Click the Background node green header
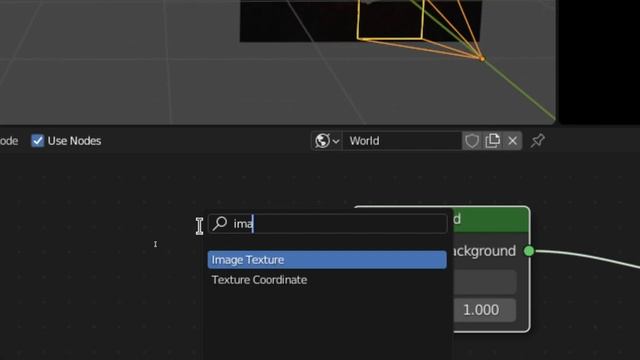This screenshot has width=640, height=360. pyautogui.click(x=491, y=220)
